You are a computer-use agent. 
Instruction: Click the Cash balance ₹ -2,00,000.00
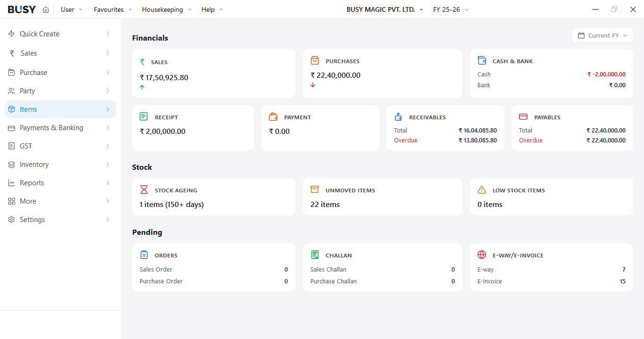(x=606, y=74)
